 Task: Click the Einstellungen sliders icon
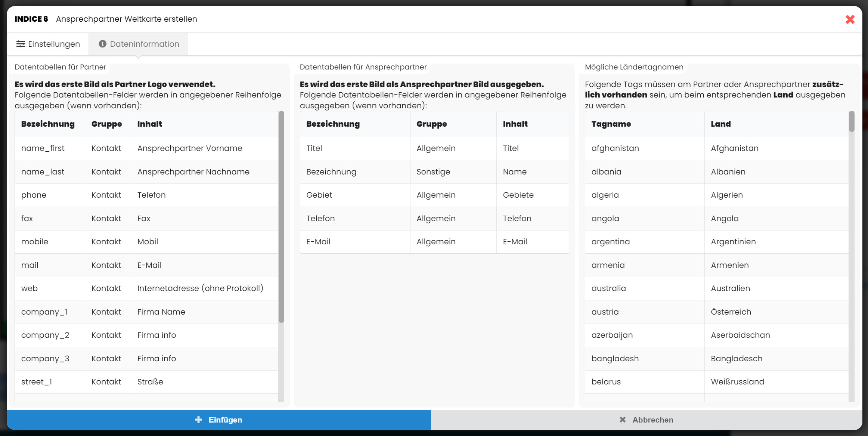click(x=21, y=44)
